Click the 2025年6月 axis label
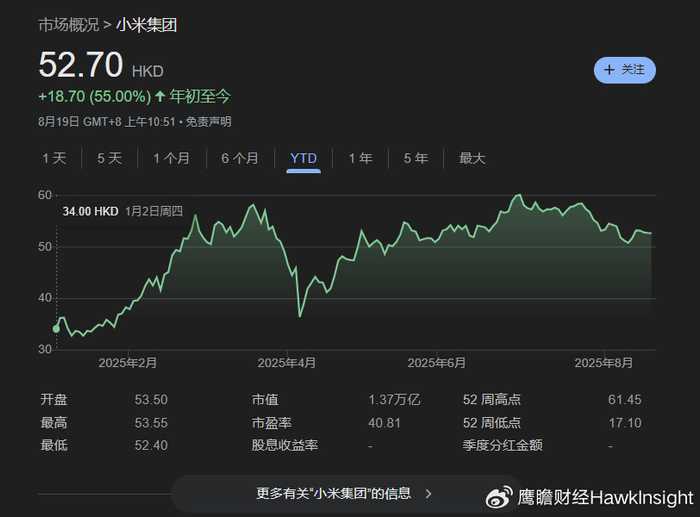 [436, 363]
